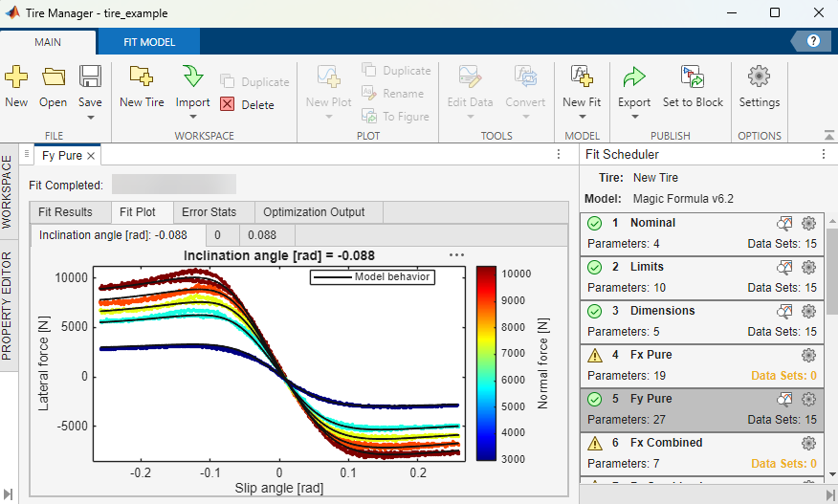Click the help question mark icon
Screen dimensions: 838x504
pyautogui.click(x=813, y=41)
